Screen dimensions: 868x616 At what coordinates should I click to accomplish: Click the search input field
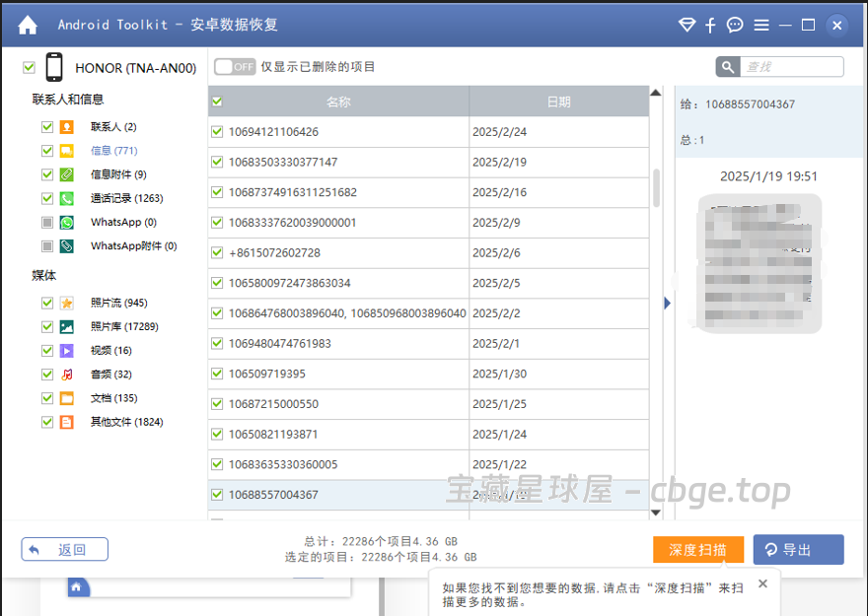click(x=786, y=66)
